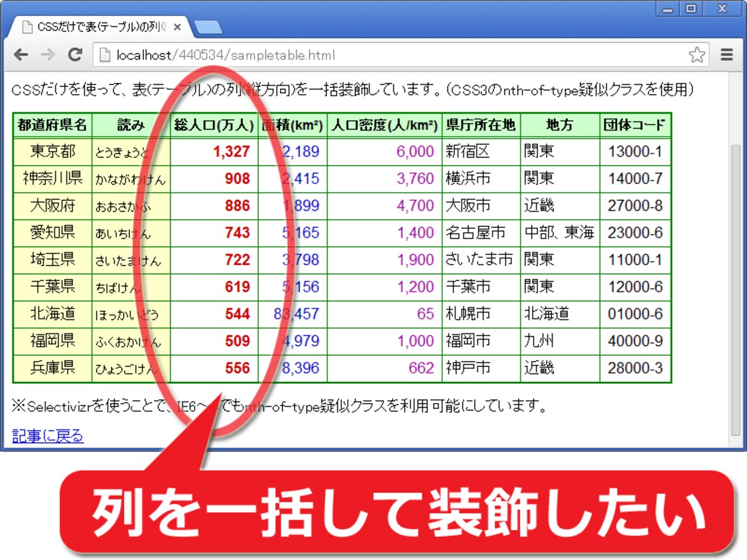Click the density value 65
747x560 pixels.
(426, 314)
